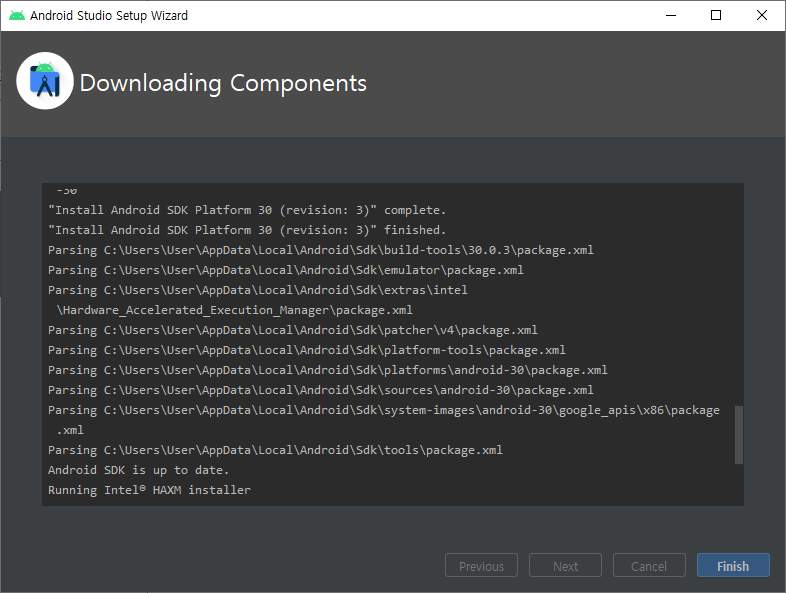
Task: Close the Setup Wizard window
Action: click(x=761, y=16)
